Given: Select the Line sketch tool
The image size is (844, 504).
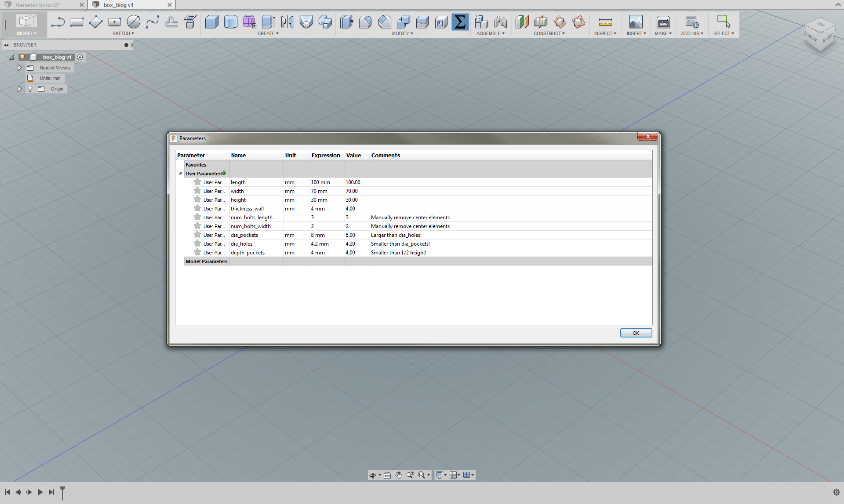Looking at the screenshot, I should coord(58,22).
